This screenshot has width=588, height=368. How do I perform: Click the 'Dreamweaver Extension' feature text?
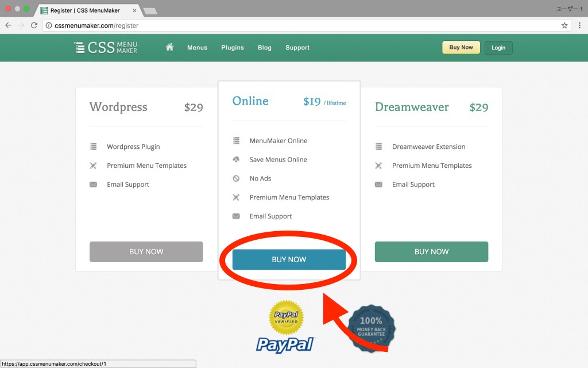428,147
